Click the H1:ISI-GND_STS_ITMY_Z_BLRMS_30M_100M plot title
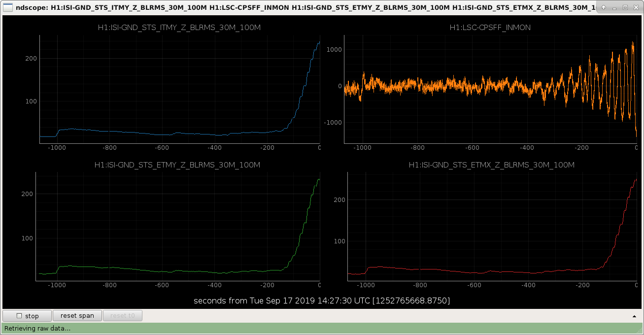 (179, 28)
